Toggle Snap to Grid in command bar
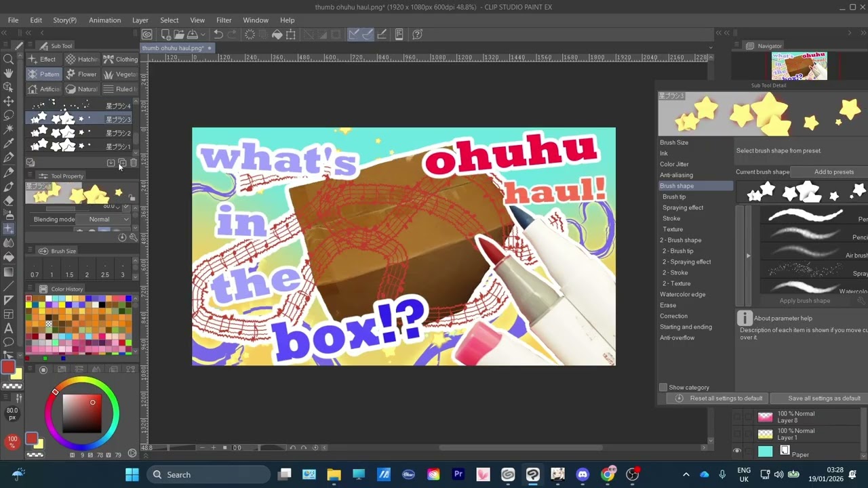Viewport: 868px width, 488px height. [382, 35]
